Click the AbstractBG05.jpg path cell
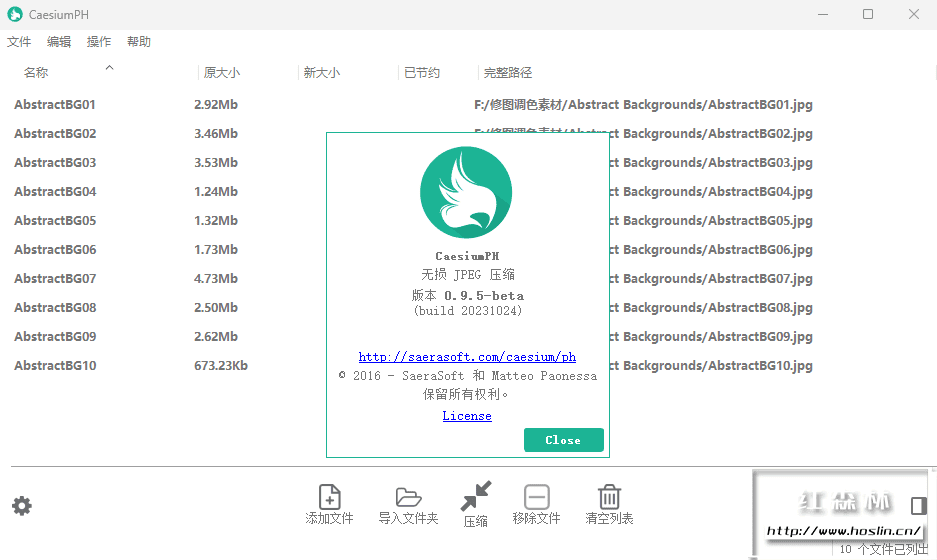Viewport: 937px width, 560px height. point(711,221)
